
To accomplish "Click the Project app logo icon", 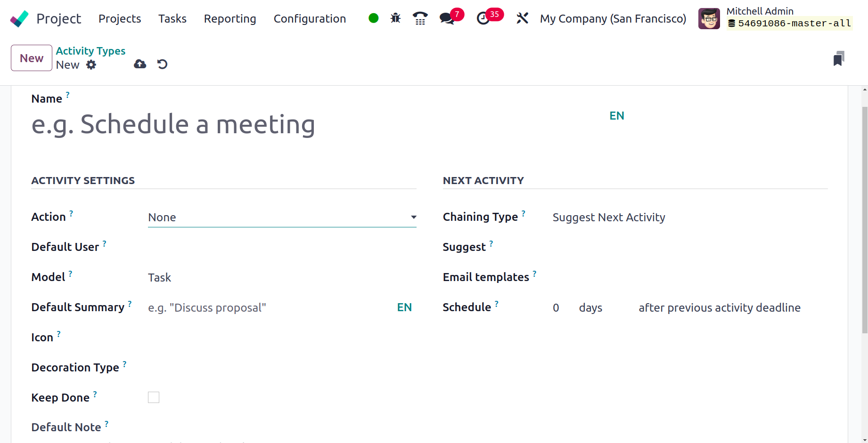I will click(19, 19).
